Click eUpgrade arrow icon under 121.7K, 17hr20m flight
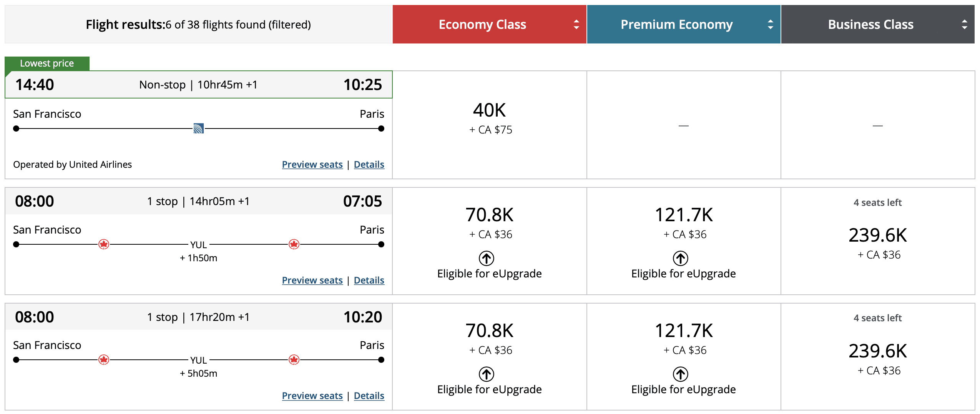 (x=681, y=374)
